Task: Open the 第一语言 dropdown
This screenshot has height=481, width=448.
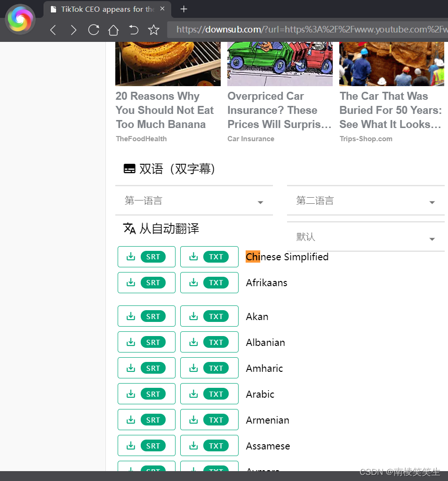Action: coord(194,200)
